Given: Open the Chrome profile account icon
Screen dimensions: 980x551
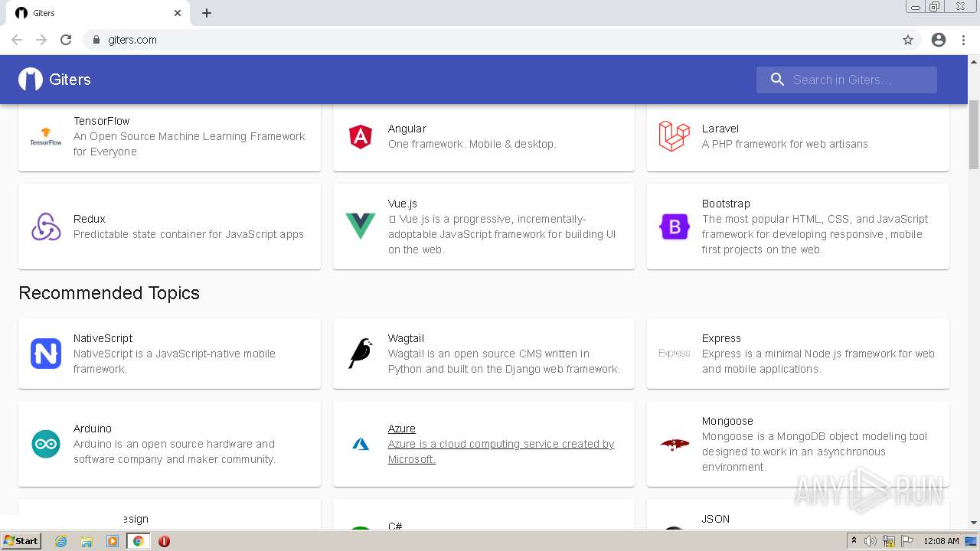Looking at the screenshot, I should (x=939, y=40).
